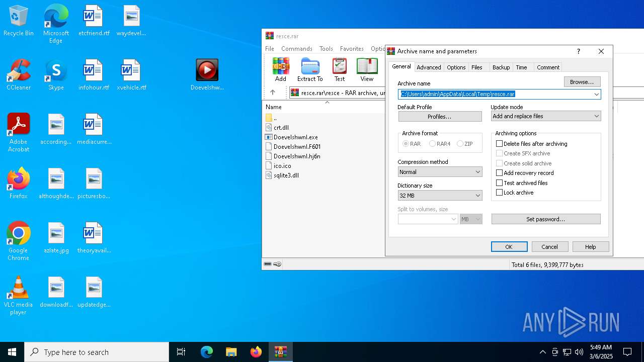Open the Compression method dropdown
Image resolution: width=644 pixels, height=362 pixels.
(440, 172)
